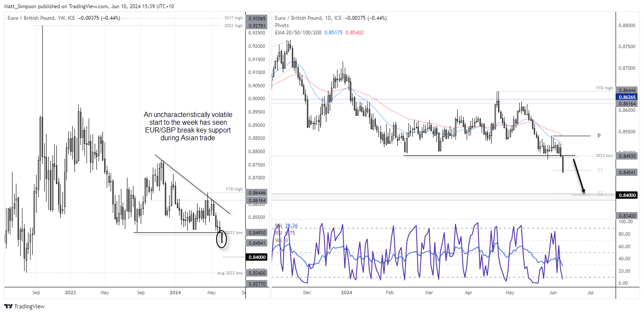The image size is (644, 314).
Task: Click the pivot P label on daily chart
Action: pos(599,135)
